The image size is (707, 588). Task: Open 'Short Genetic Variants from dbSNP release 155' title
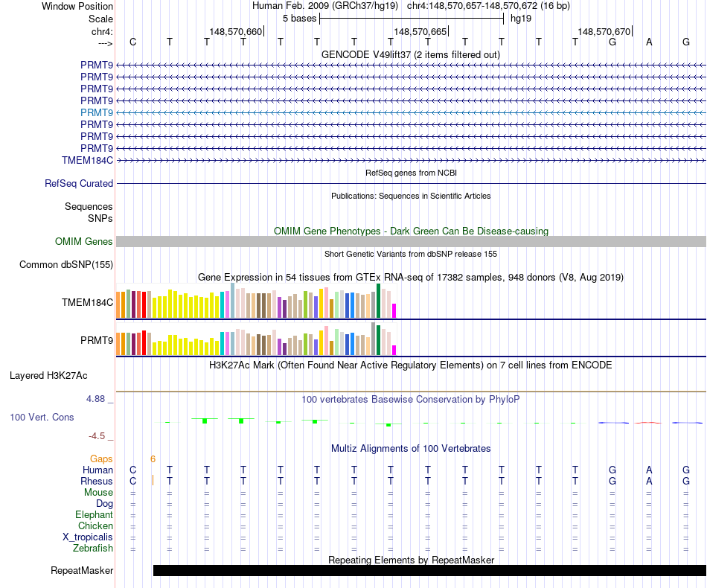[x=411, y=254]
